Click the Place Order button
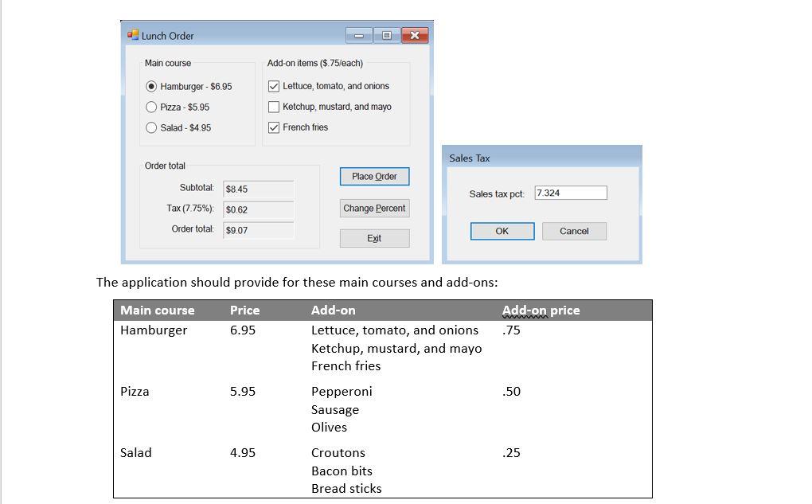 point(374,177)
